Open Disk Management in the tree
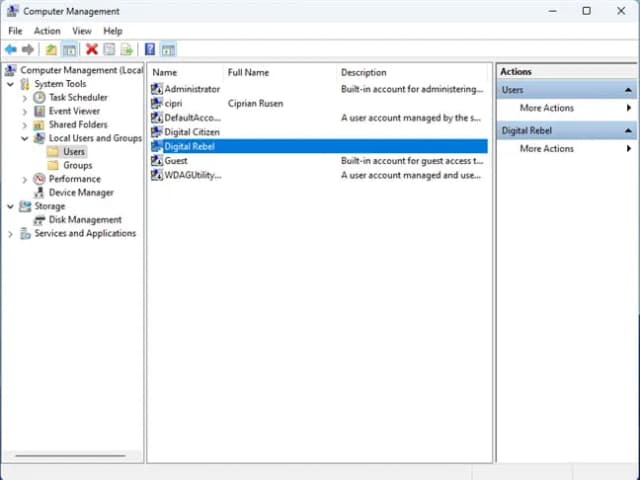 (x=85, y=220)
